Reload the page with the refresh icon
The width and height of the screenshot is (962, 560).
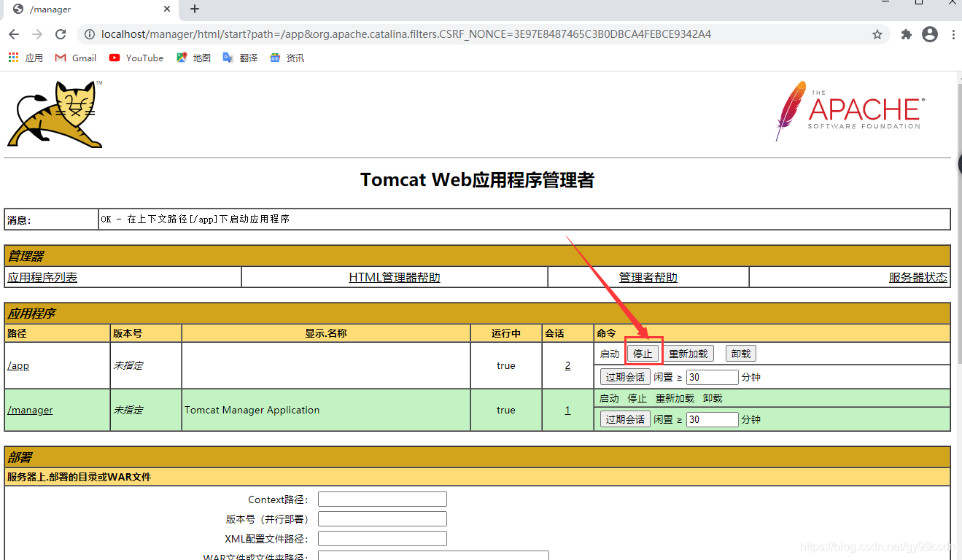click(61, 34)
